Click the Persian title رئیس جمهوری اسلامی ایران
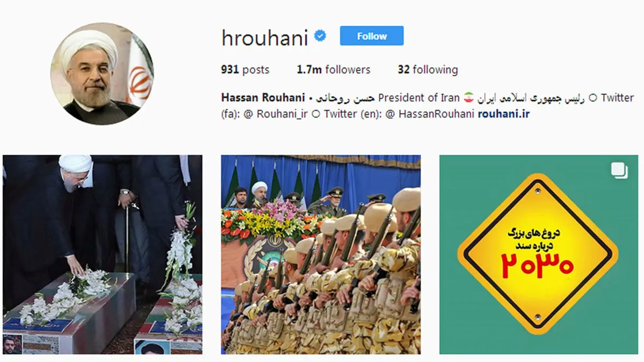This screenshot has height=362, width=644. (531, 98)
